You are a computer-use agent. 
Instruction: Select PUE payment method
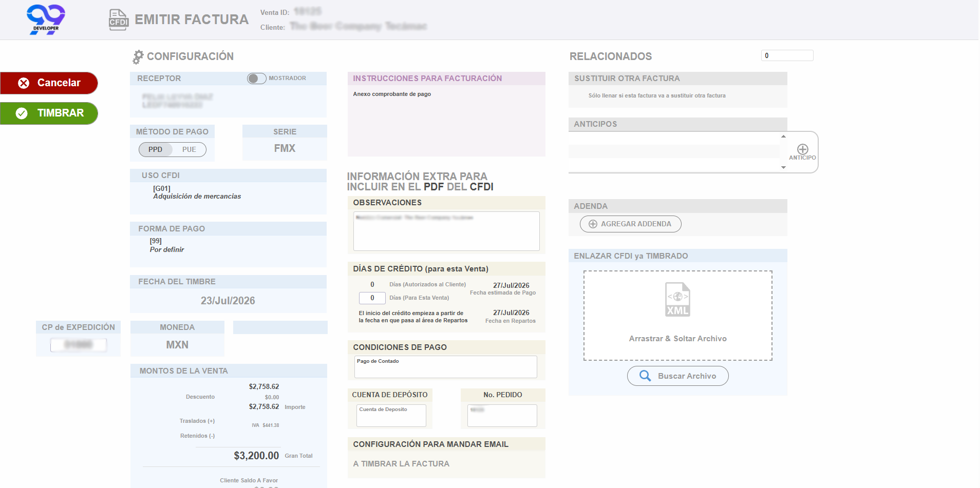tap(189, 150)
